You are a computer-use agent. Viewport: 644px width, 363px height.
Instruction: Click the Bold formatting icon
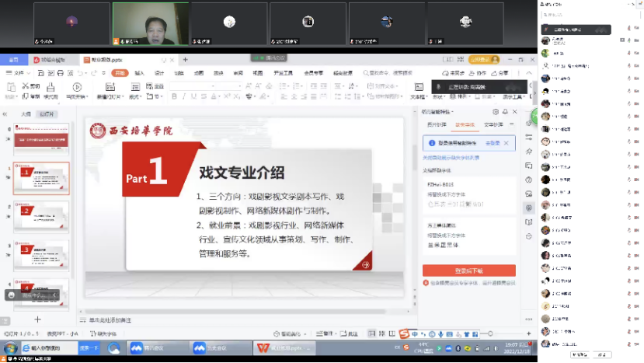point(174,96)
